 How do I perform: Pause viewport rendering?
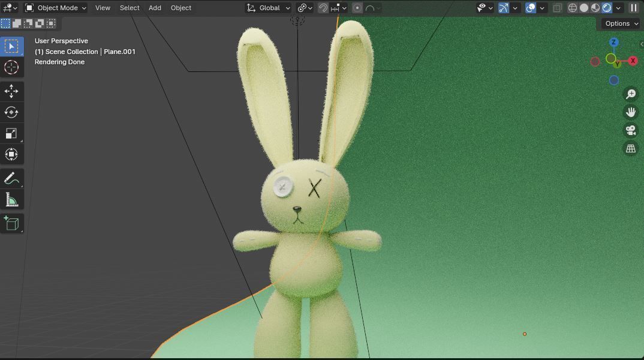pyautogui.click(x=634, y=8)
